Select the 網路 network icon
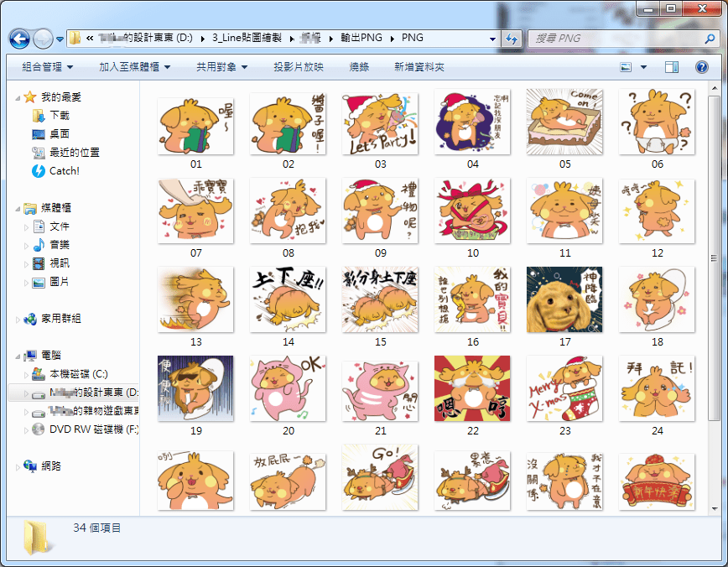 [30, 466]
